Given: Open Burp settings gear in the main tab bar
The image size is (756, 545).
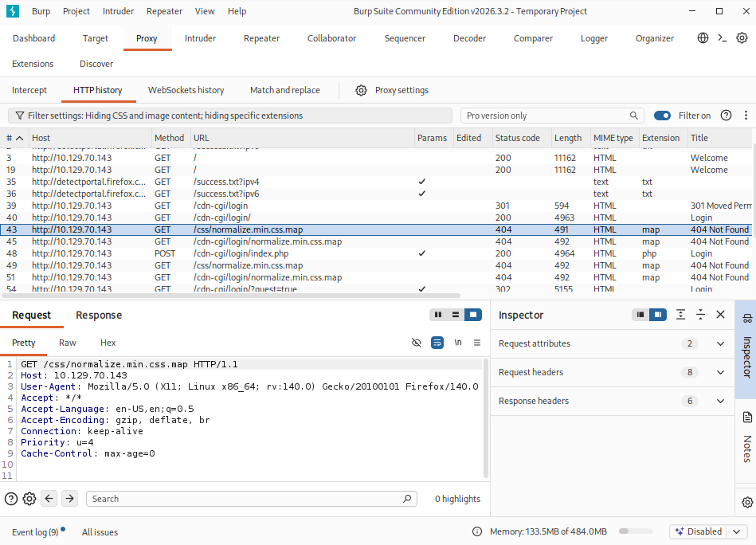Looking at the screenshot, I should [742, 38].
